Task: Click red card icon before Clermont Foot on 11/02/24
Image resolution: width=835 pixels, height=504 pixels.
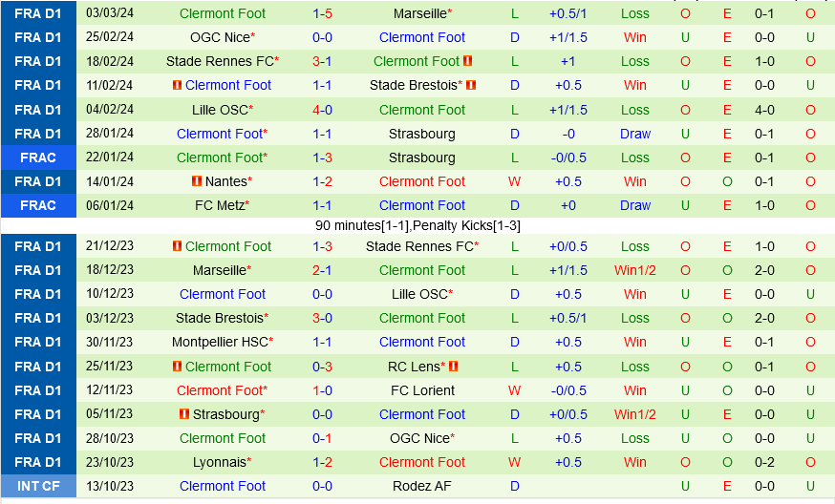Action: click(x=178, y=85)
